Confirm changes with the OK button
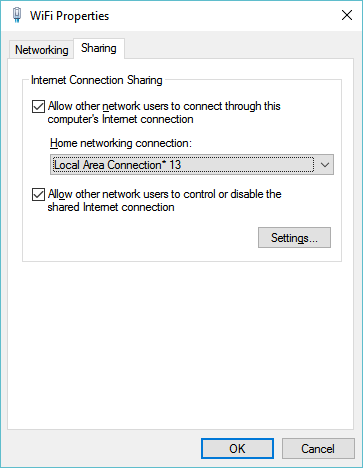This screenshot has width=363, height=468. [x=237, y=449]
